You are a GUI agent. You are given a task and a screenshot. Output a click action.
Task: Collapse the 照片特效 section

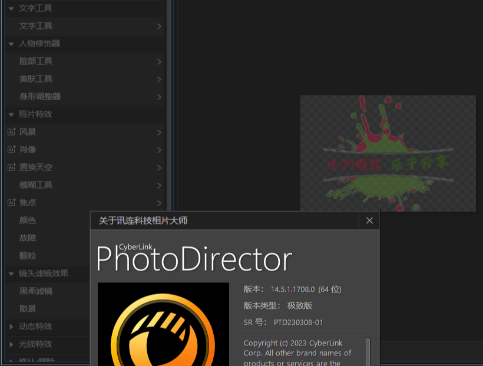click(11, 115)
